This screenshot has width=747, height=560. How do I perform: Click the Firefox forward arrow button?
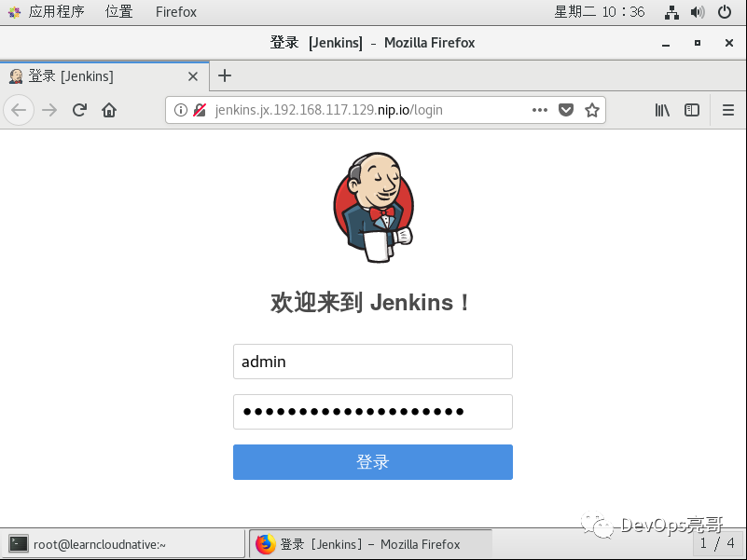pos(49,110)
